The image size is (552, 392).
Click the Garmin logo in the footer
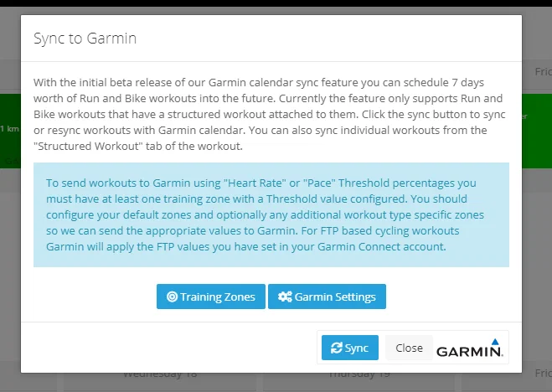point(470,348)
